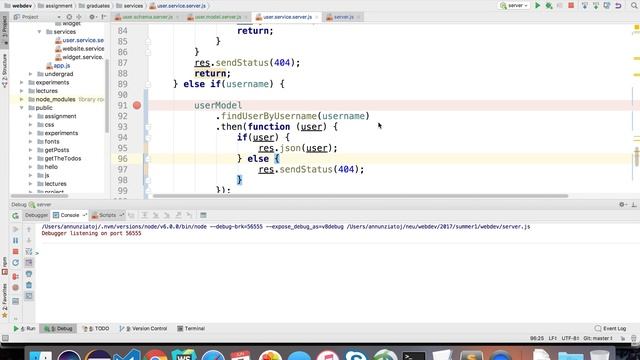Select user.service.server.js editor tab
Screen dimensions: 640x360
pyautogui.click(x=287, y=17)
